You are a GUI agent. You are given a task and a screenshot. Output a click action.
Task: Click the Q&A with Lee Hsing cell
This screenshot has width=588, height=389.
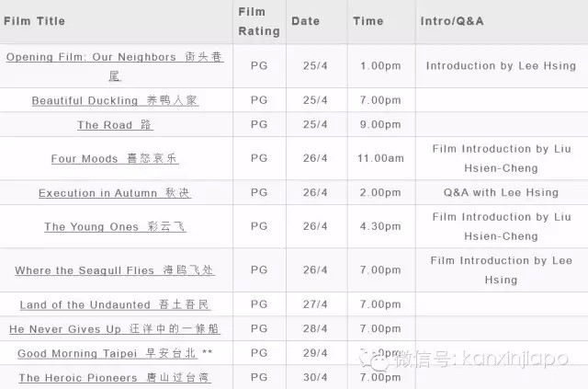point(501,193)
